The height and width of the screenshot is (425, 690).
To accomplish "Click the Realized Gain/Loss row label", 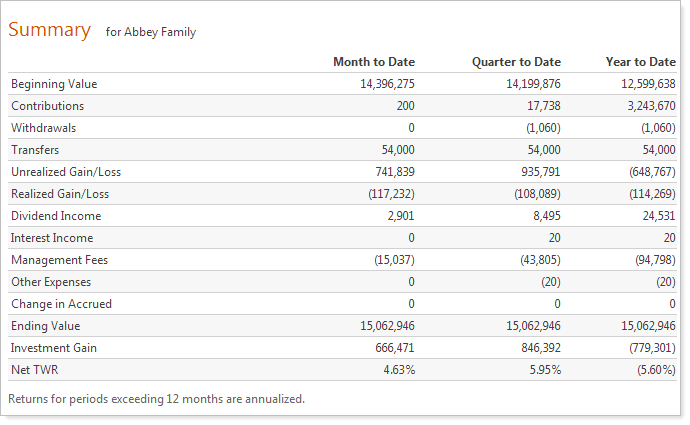I will [60, 194].
